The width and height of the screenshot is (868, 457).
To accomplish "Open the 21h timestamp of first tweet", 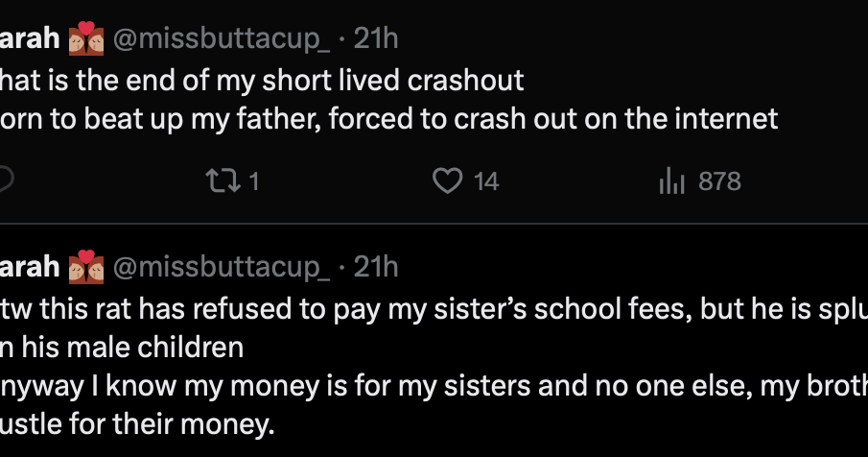I will pyautogui.click(x=376, y=38).
